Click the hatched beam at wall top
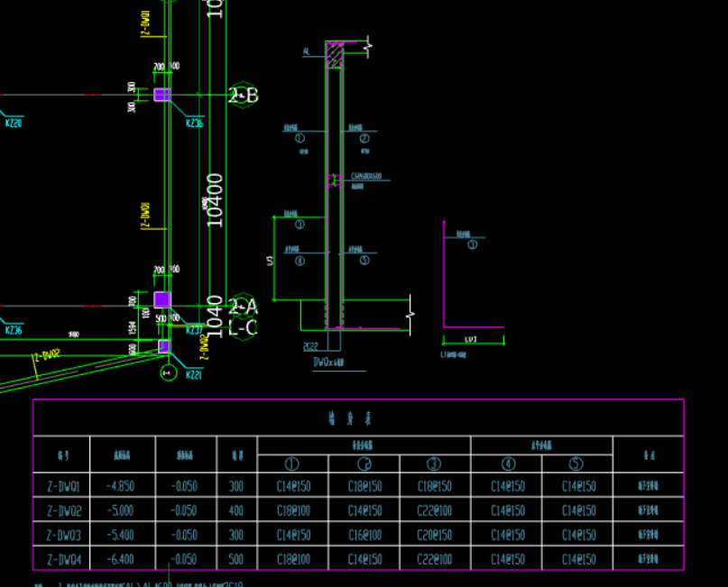The image size is (728, 587). pyautogui.click(x=335, y=55)
